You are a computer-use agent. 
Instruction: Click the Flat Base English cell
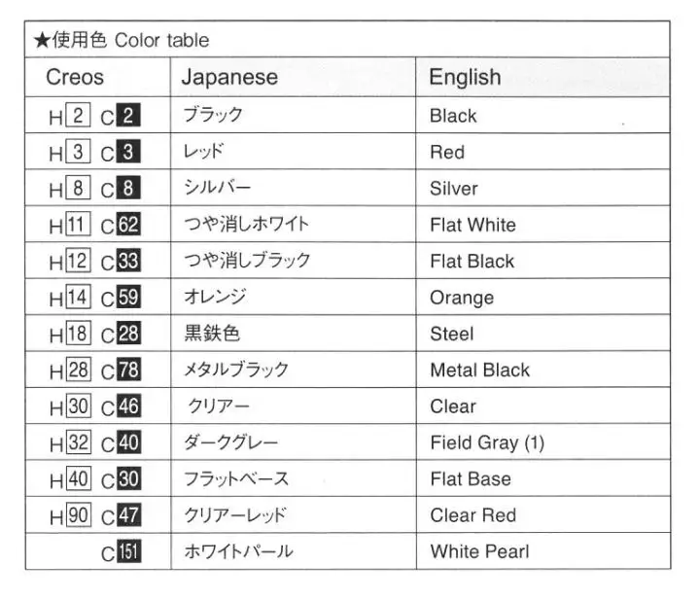(x=542, y=478)
